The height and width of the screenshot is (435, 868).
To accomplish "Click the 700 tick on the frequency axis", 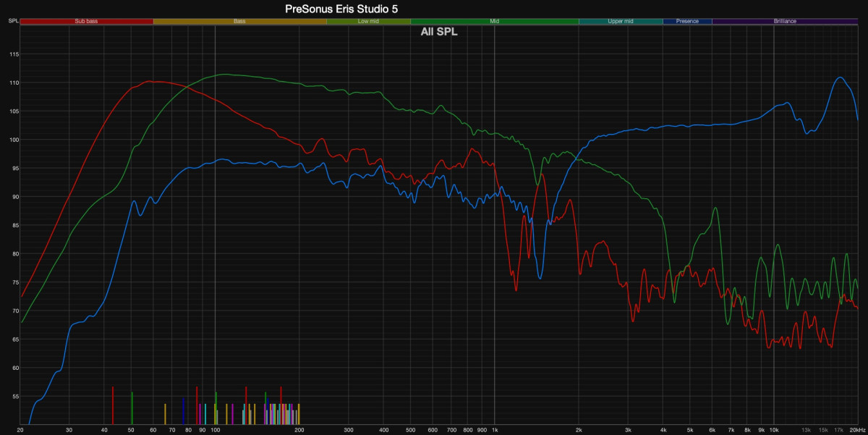I will click(x=451, y=430).
